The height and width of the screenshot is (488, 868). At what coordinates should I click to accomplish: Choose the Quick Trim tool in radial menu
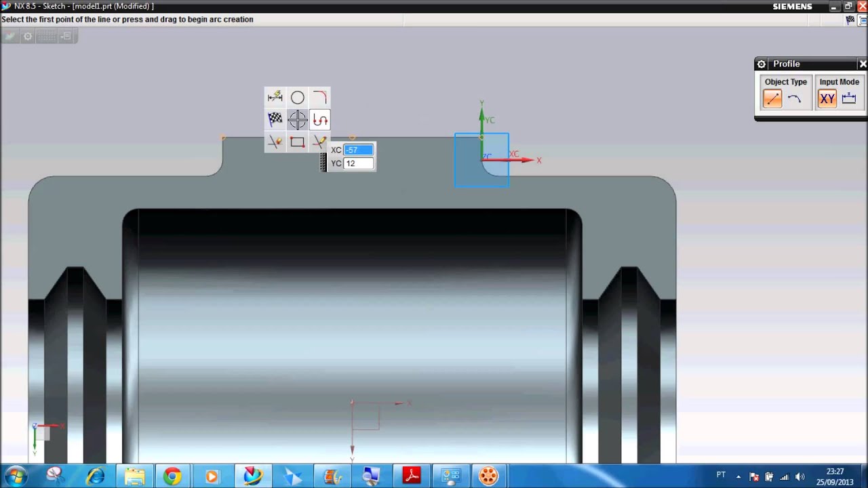point(275,142)
